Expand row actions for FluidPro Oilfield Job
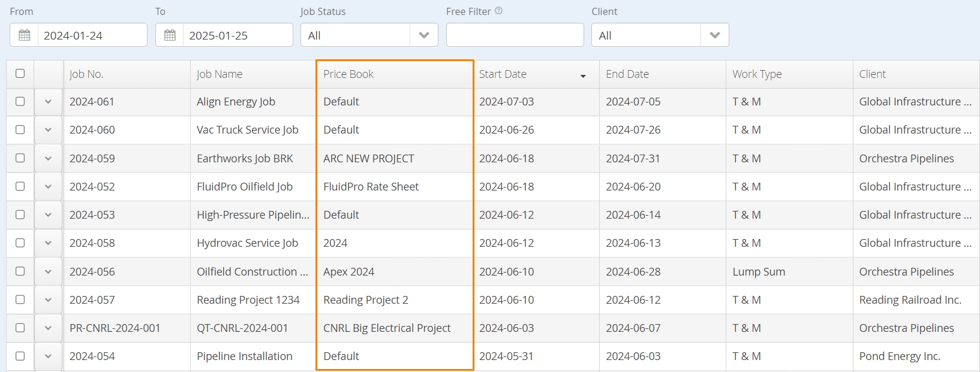Viewport: 980px width, 372px height. click(48, 186)
